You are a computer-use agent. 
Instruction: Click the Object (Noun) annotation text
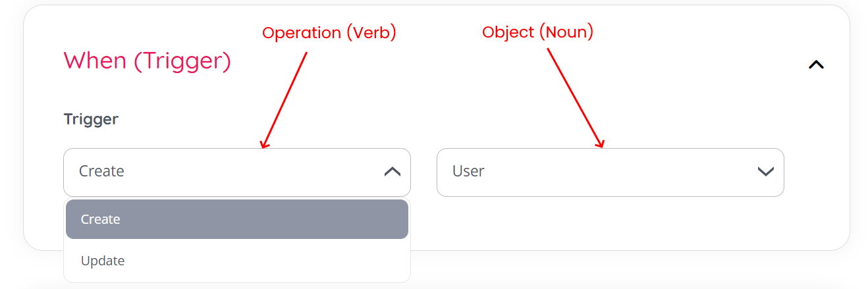click(537, 32)
